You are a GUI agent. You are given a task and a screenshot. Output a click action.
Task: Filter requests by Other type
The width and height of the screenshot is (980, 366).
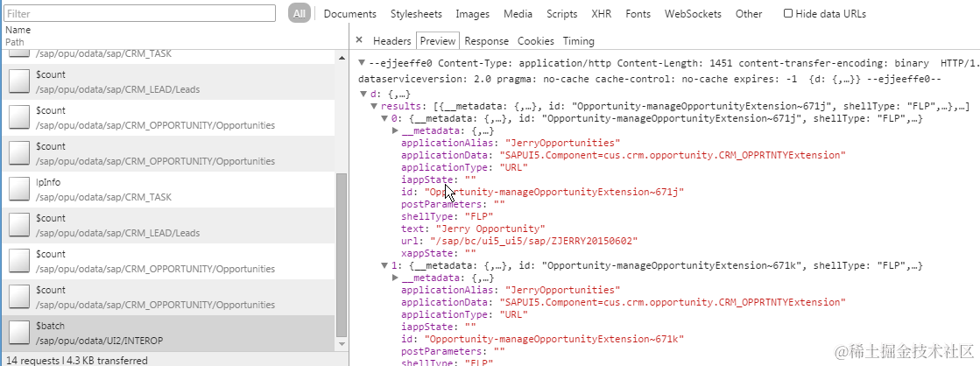(x=749, y=14)
